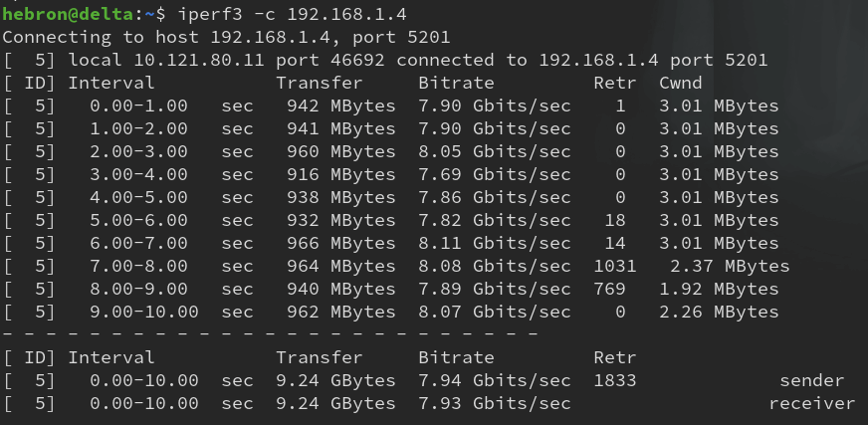Screen dimensions: 868x425
Task: Click the total retransmits value 1833
Action: tap(614, 381)
